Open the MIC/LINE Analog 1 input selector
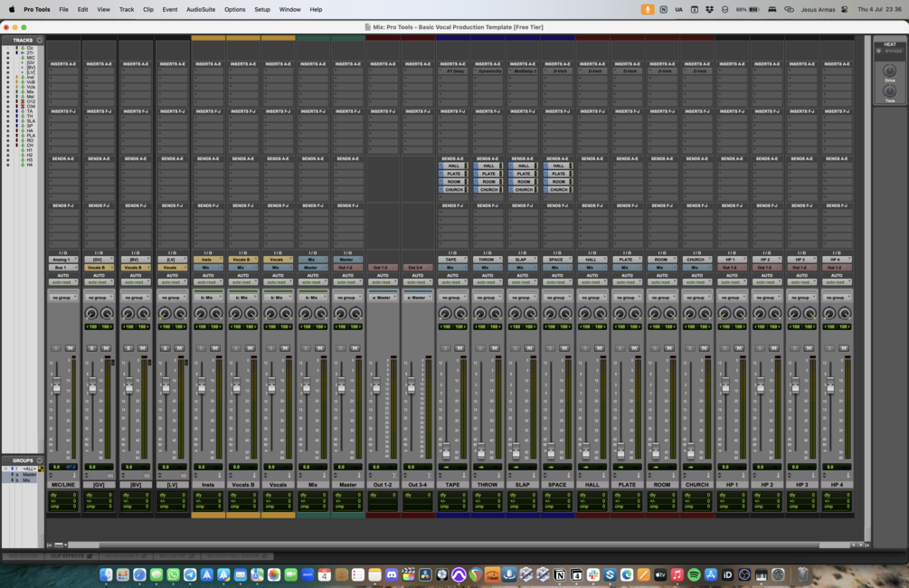The image size is (909, 588). 63,260
